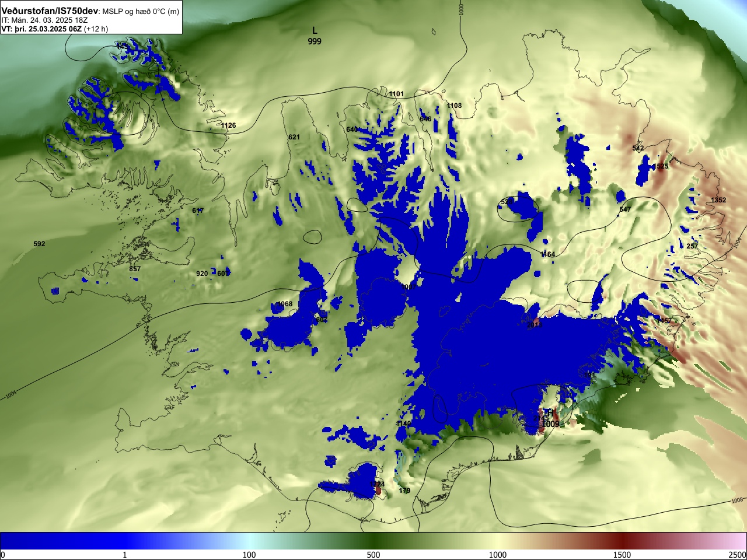Click the 1008 isobar contour label
Screen dimensions: 747x560
click(737, 501)
